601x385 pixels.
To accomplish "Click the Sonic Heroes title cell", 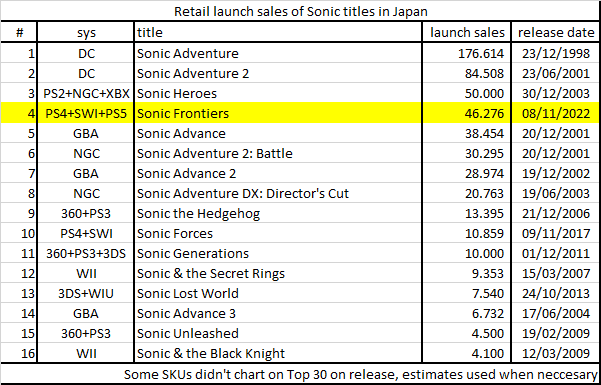I will click(x=278, y=93).
